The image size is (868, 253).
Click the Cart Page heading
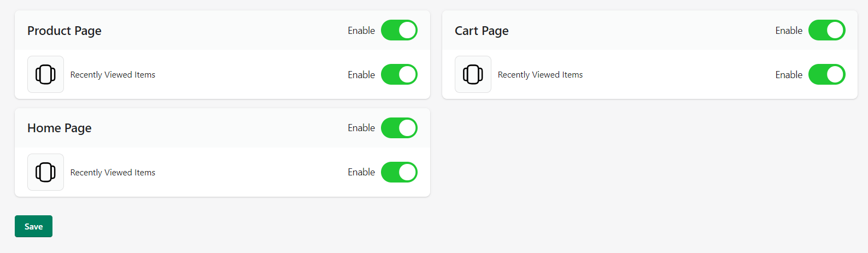[x=482, y=31]
